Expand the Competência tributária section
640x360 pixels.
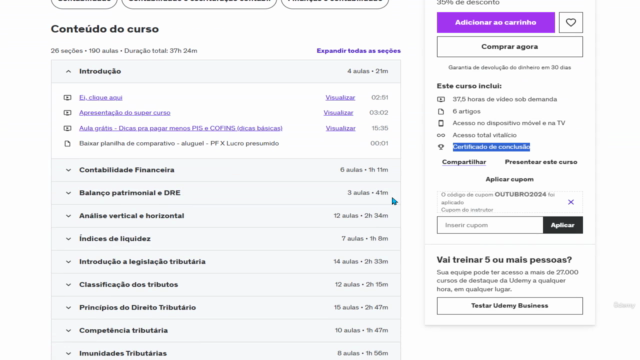pos(226,330)
